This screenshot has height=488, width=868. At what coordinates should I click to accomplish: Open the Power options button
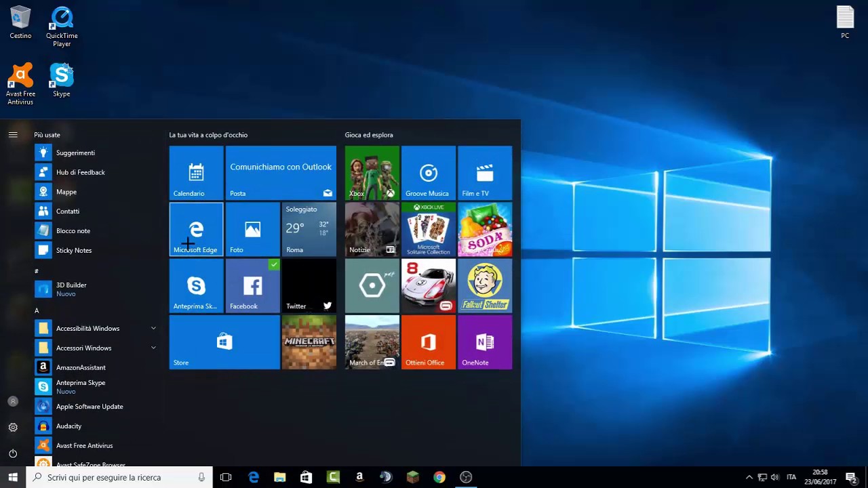[13, 453]
